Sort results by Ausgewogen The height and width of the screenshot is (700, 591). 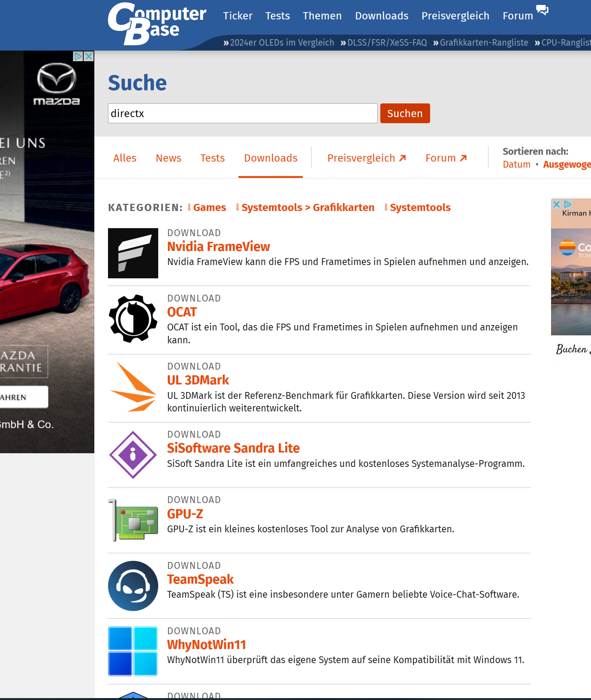(x=567, y=164)
